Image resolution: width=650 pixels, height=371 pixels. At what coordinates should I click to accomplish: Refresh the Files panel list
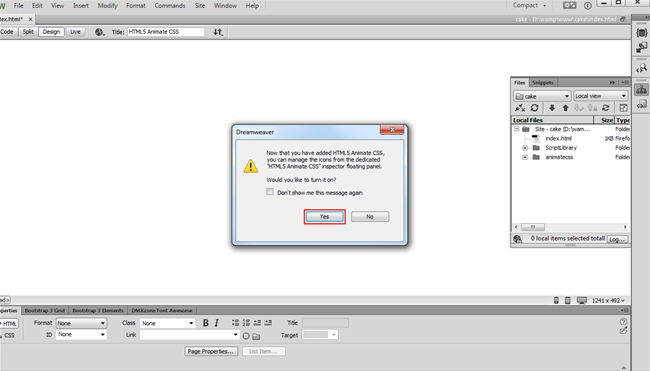point(534,108)
